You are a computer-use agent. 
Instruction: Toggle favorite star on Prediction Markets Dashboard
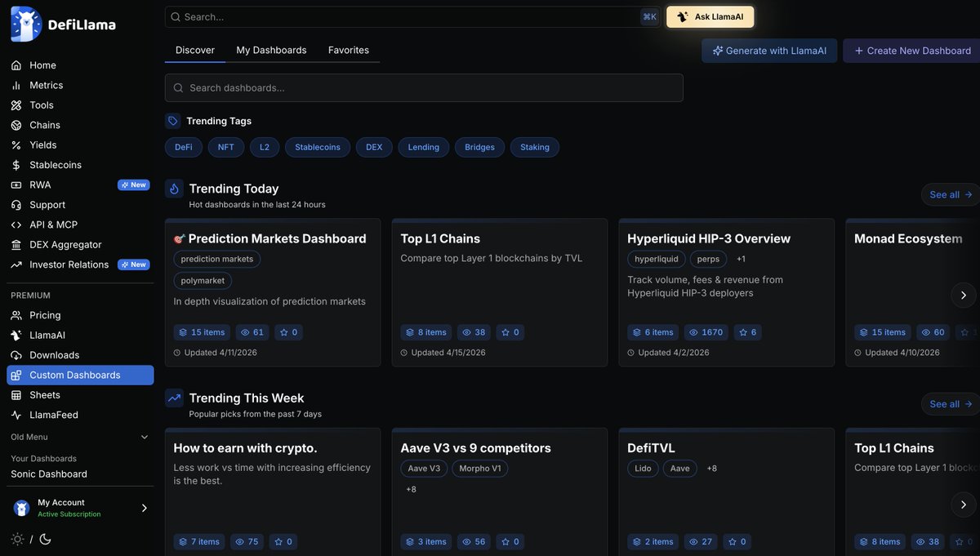[x=289, y=332]
